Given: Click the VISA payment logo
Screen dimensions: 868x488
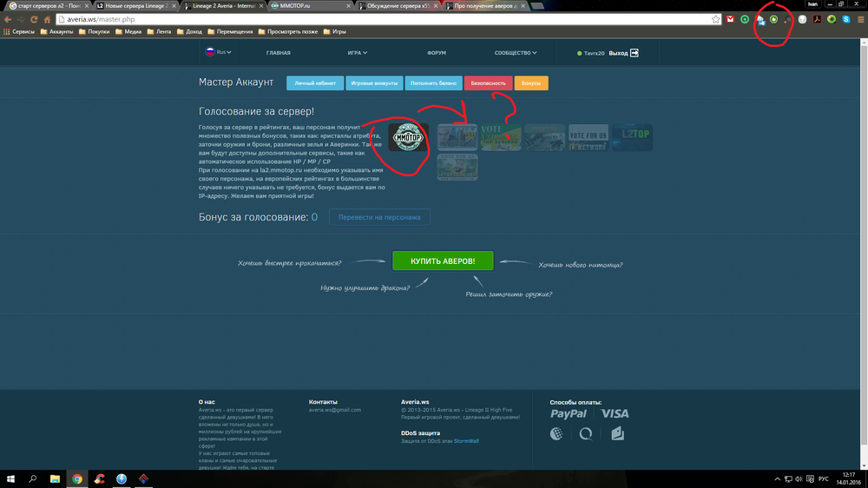Looking at the screenshot, I should (615, 413).
